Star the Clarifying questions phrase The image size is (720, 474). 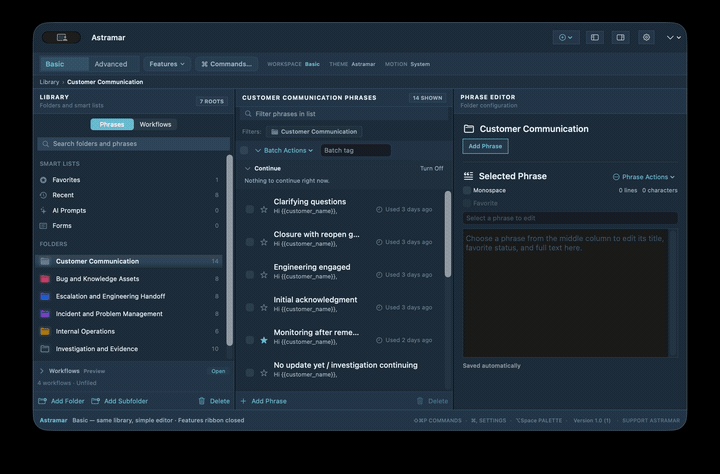(x=264, y=209)
